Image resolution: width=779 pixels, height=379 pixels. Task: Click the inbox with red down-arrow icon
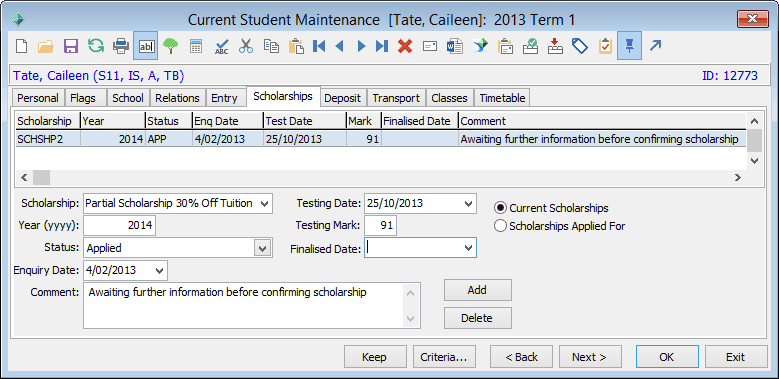555,46
